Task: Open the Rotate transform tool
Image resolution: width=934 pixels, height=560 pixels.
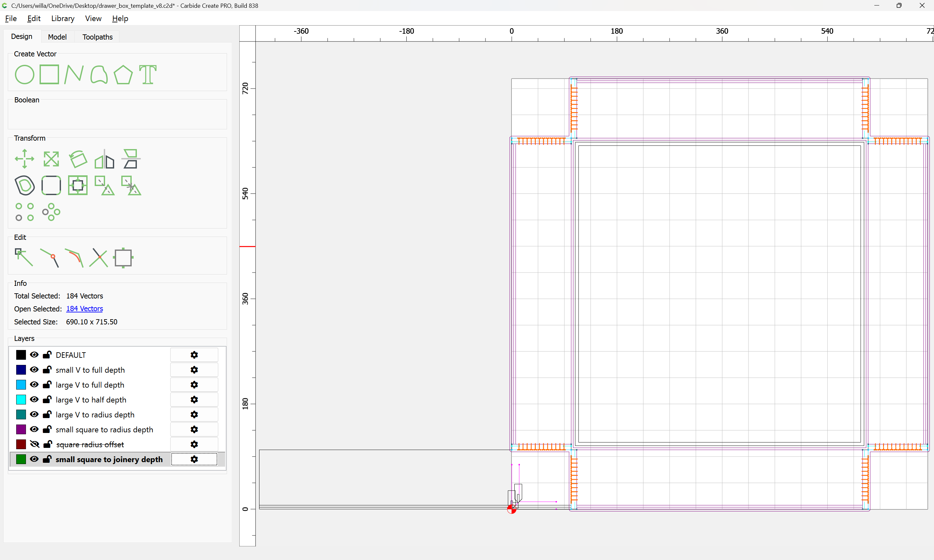Action: (x=78, y=159)
